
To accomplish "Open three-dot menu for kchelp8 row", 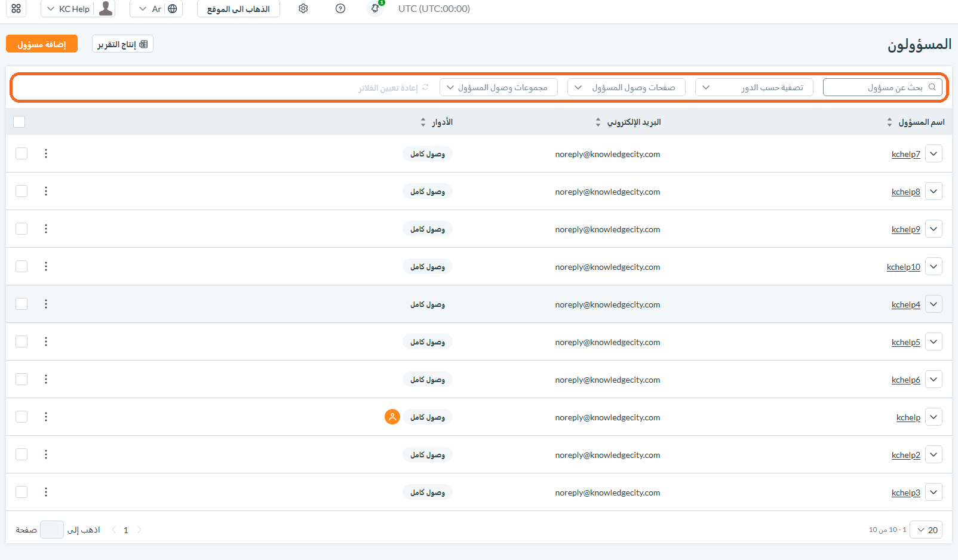I will pyautogui.click(x=46, y=191).
